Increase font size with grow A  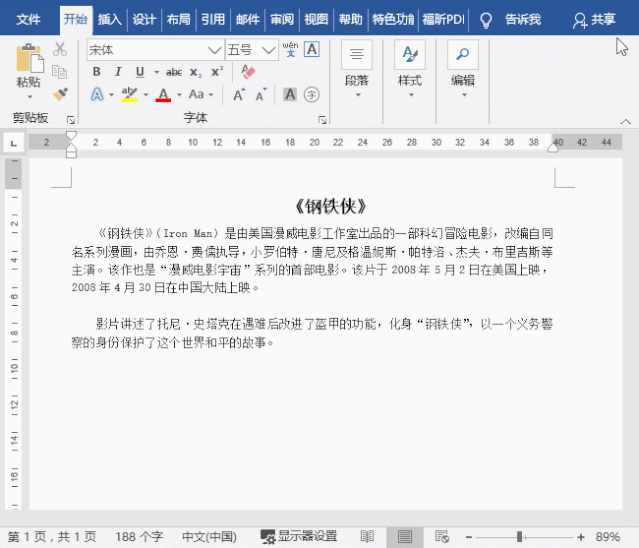point(239,95)
